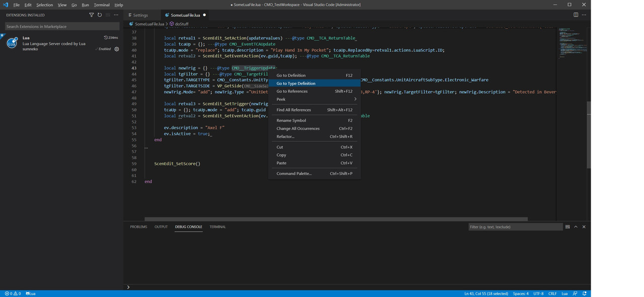This screenshot has height=297, width=644.
Task: Click the Search Extensions in Marketplace field
Action: point(61,26)
